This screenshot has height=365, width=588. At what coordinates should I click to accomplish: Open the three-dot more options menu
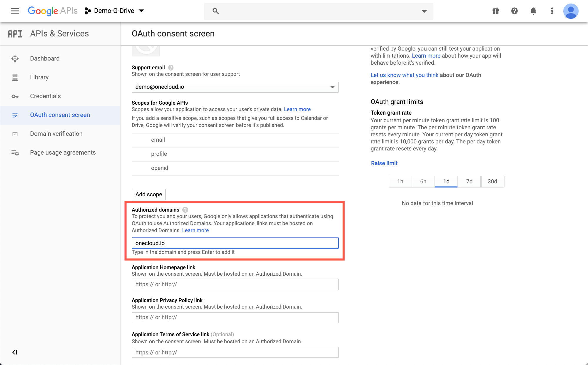pos(552,11)
